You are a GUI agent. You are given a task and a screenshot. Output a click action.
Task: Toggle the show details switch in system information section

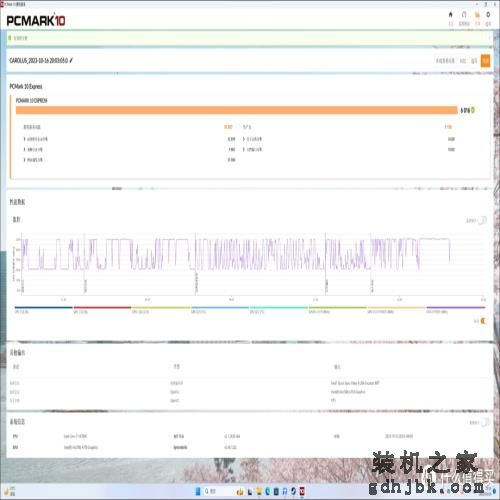tap(485, 422)
